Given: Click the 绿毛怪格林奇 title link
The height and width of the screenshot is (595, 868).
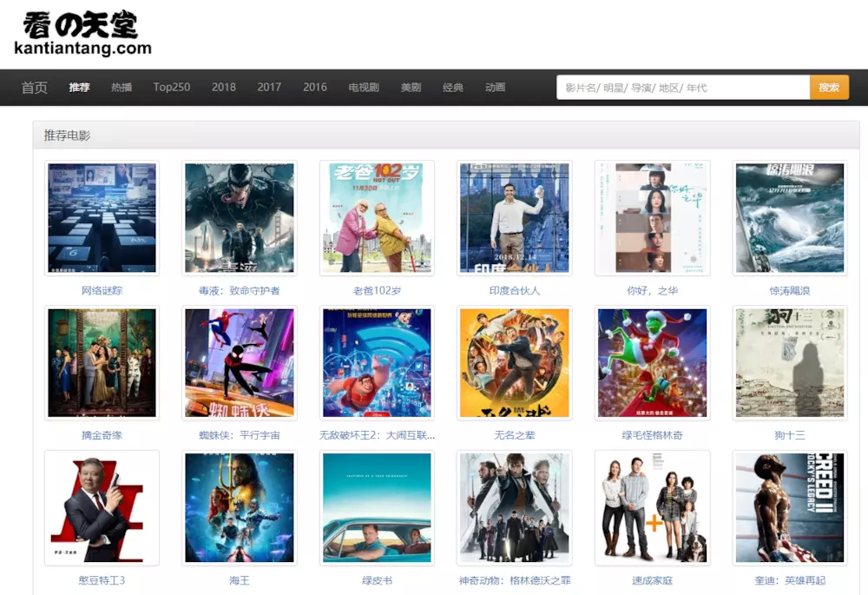Looking at the screenshot, I should click(x=652, y=435).
